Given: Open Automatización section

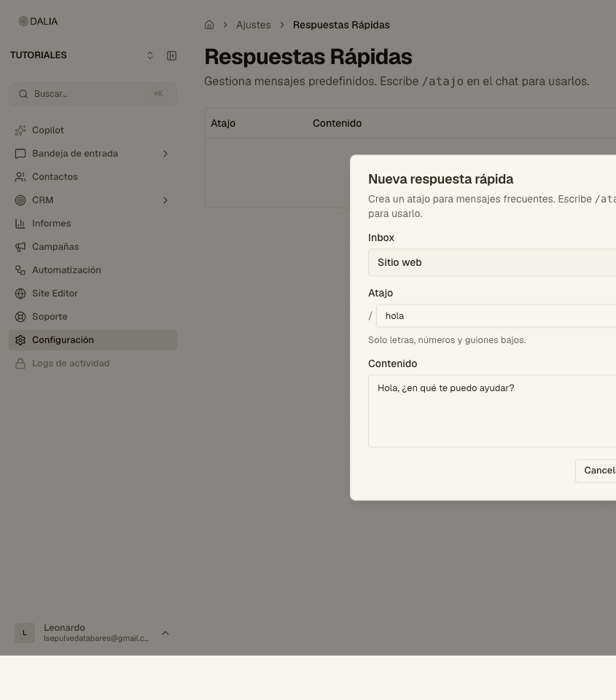Looking at the screenshot, I should (x=93, y=270).
